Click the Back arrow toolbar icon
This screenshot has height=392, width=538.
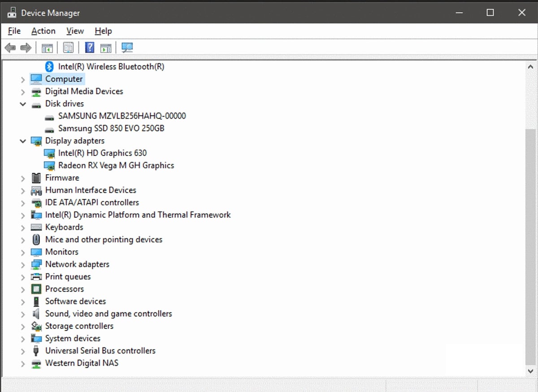pos(10,47)
